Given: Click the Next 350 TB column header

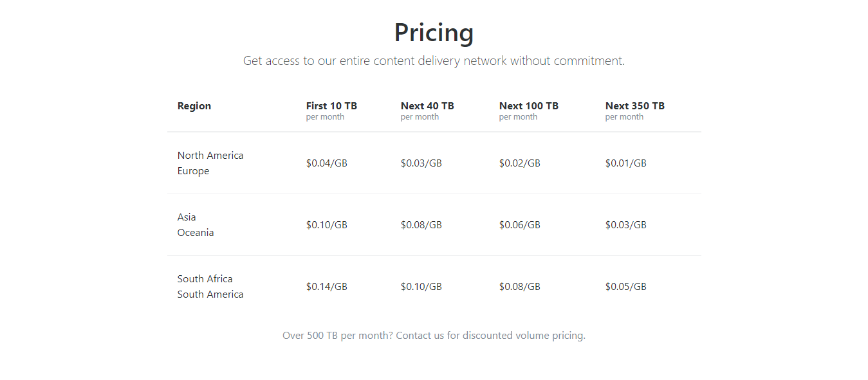Looking at the screenshot, I should pos(634,106).
